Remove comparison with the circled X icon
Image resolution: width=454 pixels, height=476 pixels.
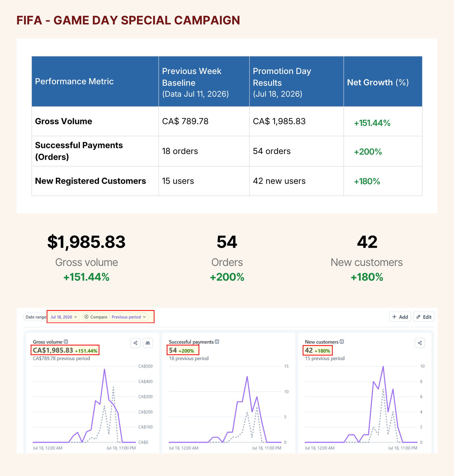pyautogui.click(x=87, y=317)
